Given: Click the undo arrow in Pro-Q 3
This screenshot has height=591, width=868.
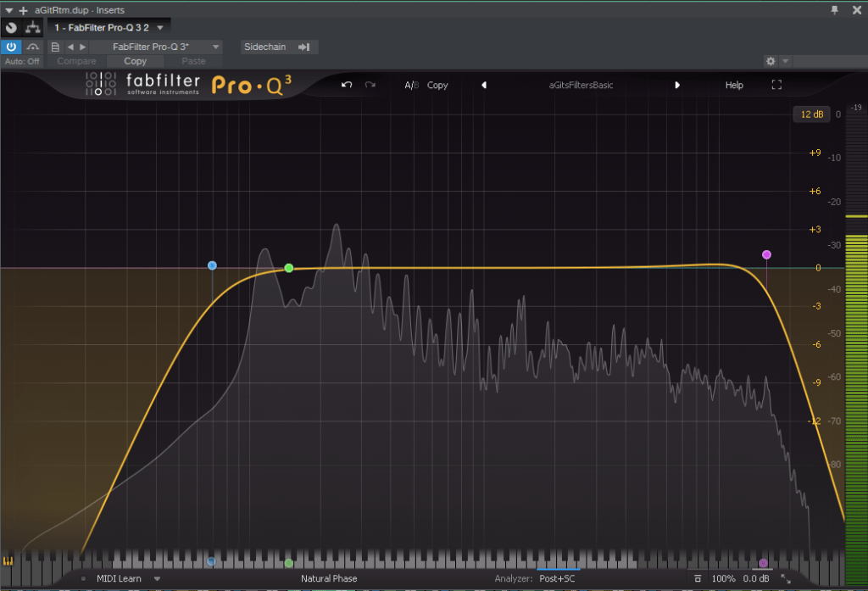Looking at the screenshot, I should (x=346, y=85).
